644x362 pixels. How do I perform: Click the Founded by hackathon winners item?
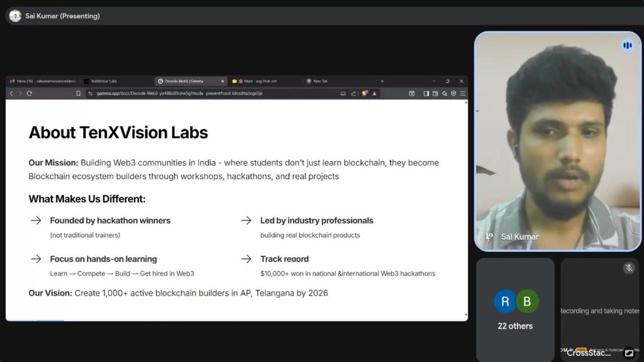(x=110, y=220)
